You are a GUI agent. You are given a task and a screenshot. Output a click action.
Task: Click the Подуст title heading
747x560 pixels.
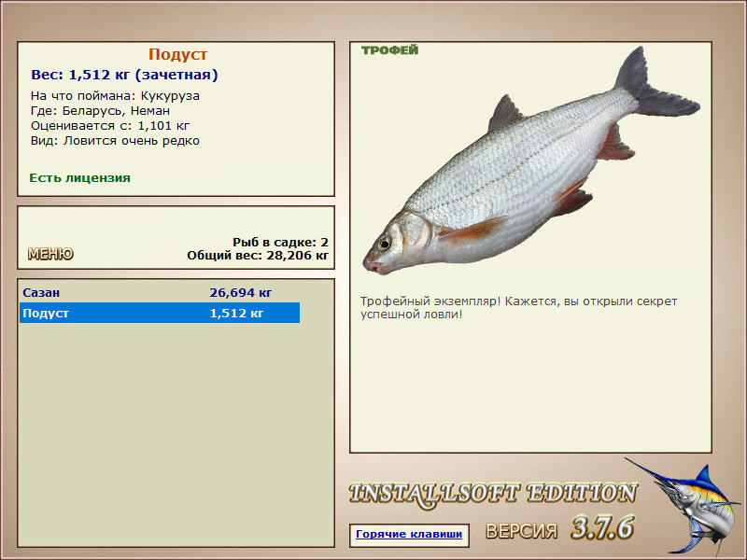pyautogui.click(x=177, y=54)
